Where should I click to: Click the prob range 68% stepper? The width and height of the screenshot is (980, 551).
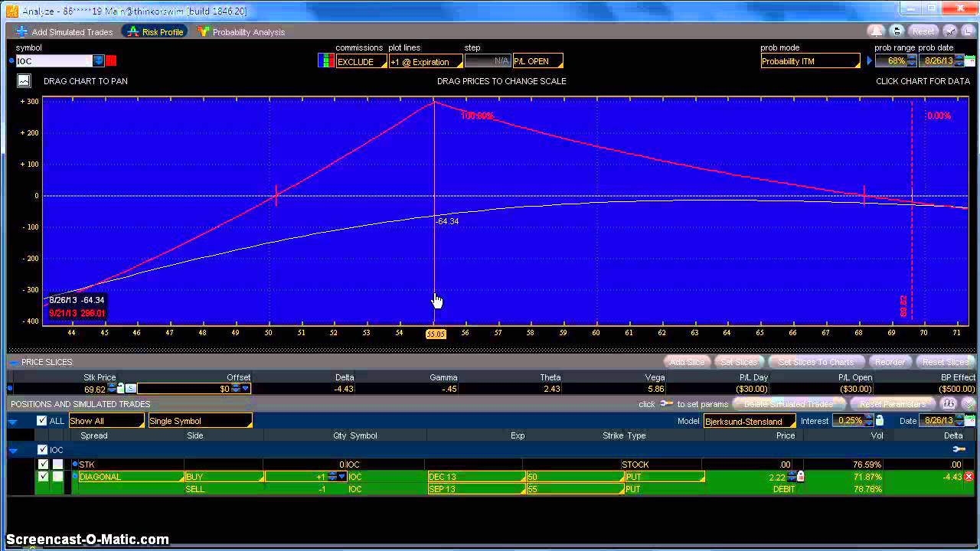[x=912, y=61]
